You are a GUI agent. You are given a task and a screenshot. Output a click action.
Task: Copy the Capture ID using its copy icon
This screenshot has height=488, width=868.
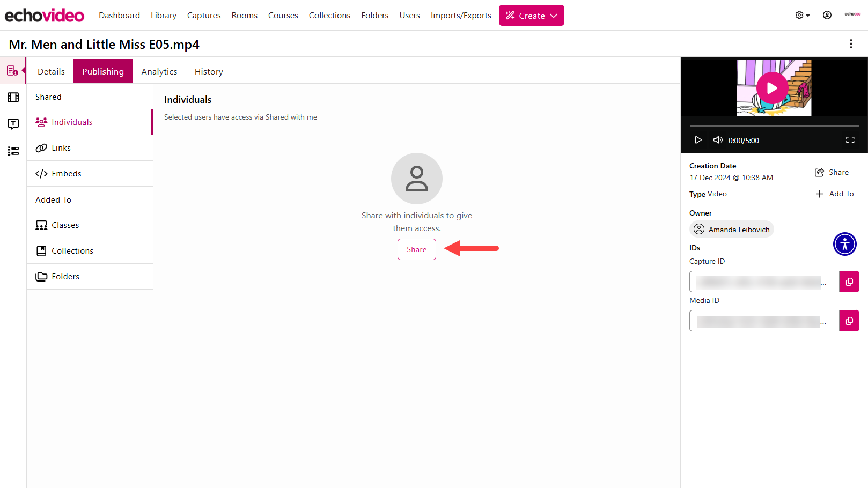pyautogui.click(x=849, y=281)
